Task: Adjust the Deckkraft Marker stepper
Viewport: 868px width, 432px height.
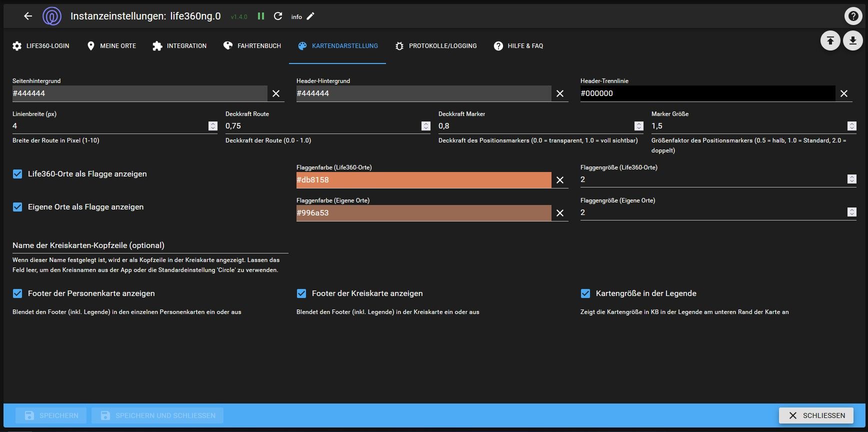Action: click(x=639, y=126)
